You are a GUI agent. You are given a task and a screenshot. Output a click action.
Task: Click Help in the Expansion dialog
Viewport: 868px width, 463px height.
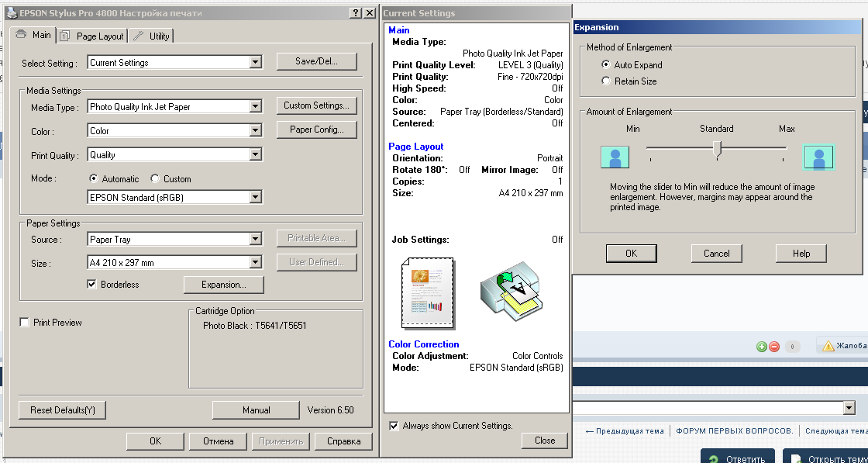coord(801,253)
